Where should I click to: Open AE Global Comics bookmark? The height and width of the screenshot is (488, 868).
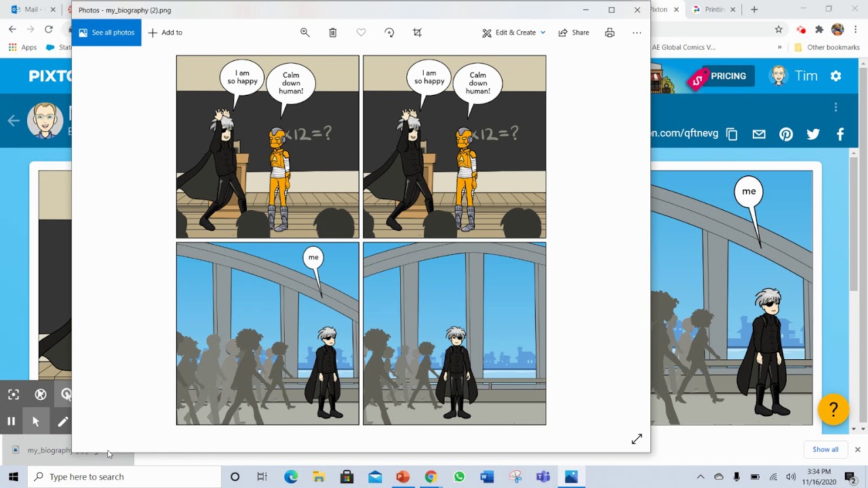tap(683, 47)
